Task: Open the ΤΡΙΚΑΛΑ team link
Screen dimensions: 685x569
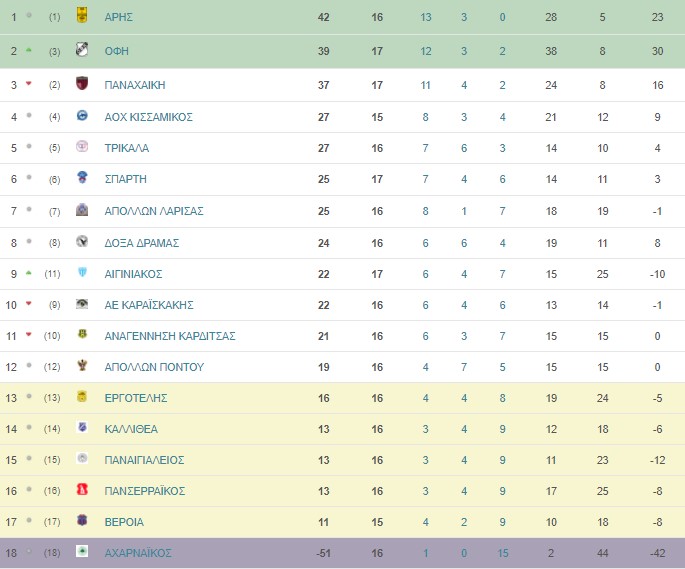Action: pos(127,148)
